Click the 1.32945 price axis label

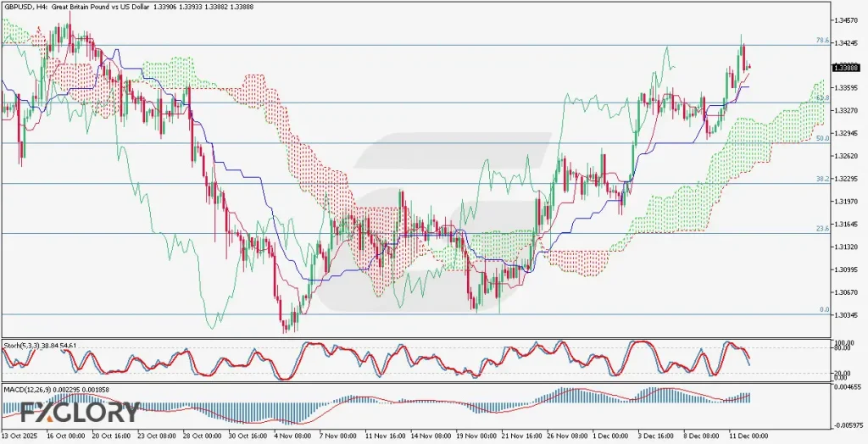pos(847,133)
